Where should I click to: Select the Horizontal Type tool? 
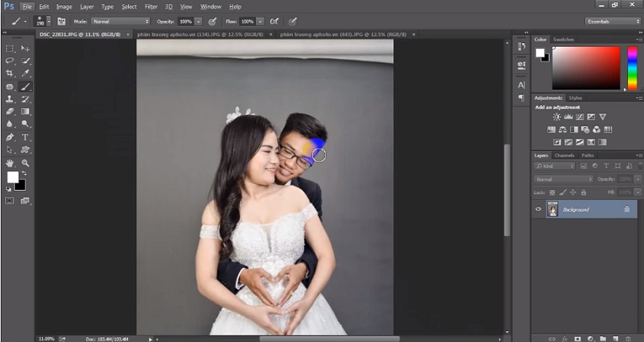pyautogui.click(x=25, y=137)
